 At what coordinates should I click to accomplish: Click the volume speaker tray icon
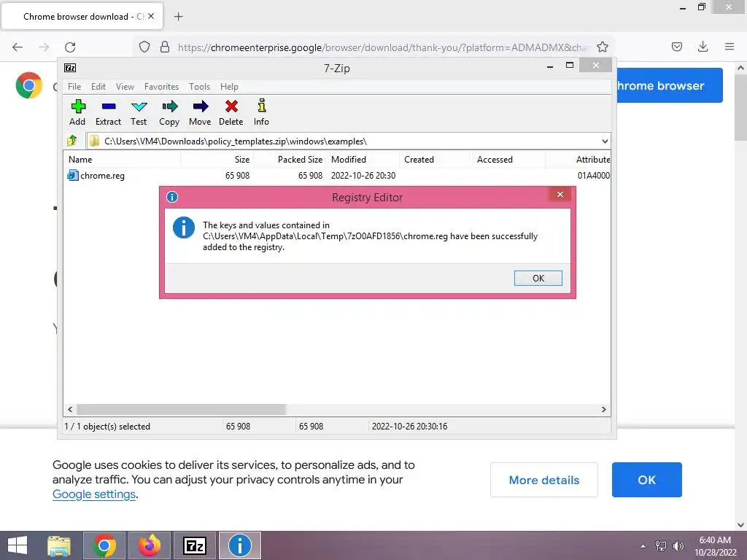point(678,546)
